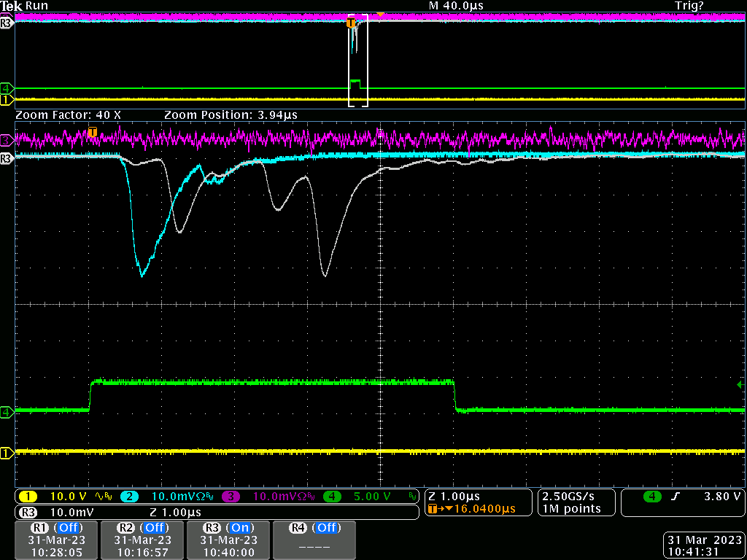
Task: Toggle reference R2 waveform on
Action: pos(142,540)
